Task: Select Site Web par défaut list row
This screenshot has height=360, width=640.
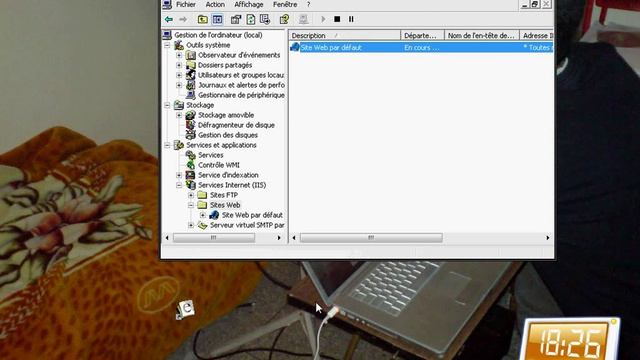Action: [421, 47]
